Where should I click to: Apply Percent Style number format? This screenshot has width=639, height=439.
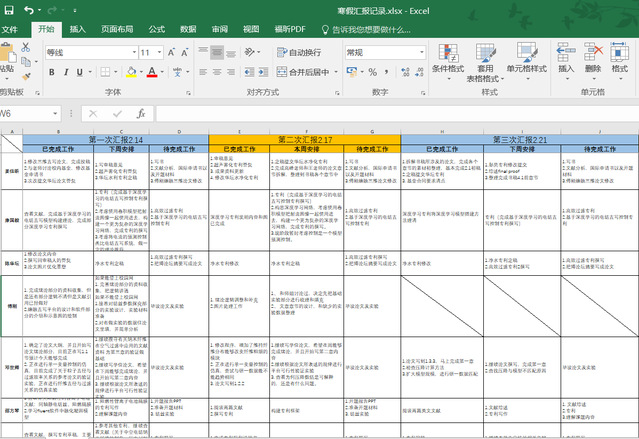pos(374,72)
